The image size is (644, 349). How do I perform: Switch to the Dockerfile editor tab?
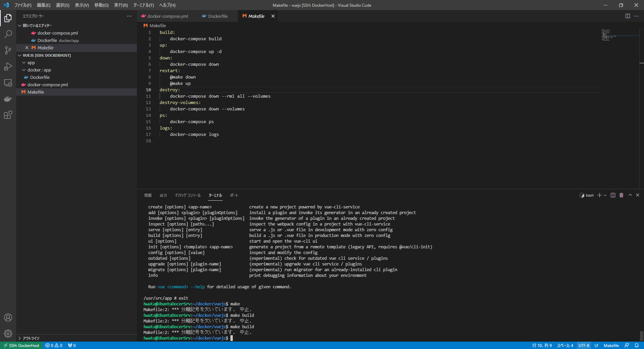pyautogui.click(x=218, y=16)
